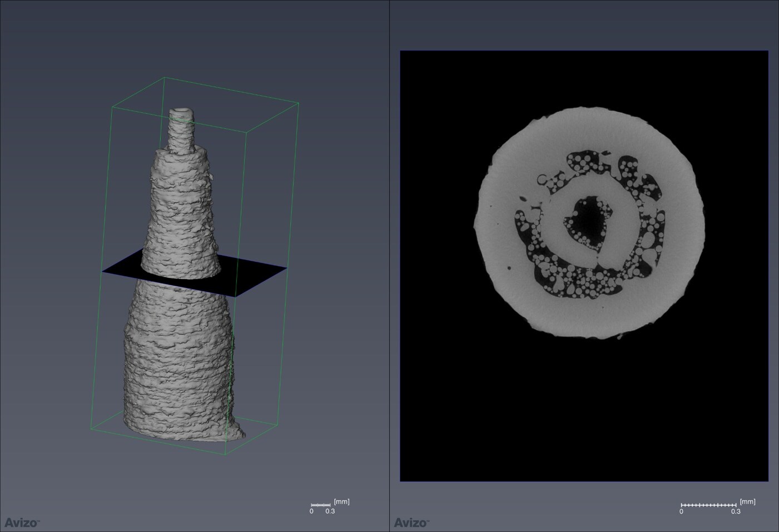
Task: Click the vertical divider between the two viewers
Action: [389, 266]
